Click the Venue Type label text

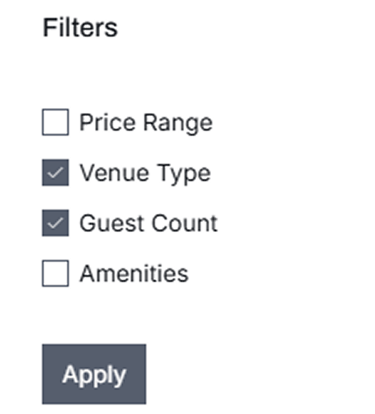pos(145,173)
